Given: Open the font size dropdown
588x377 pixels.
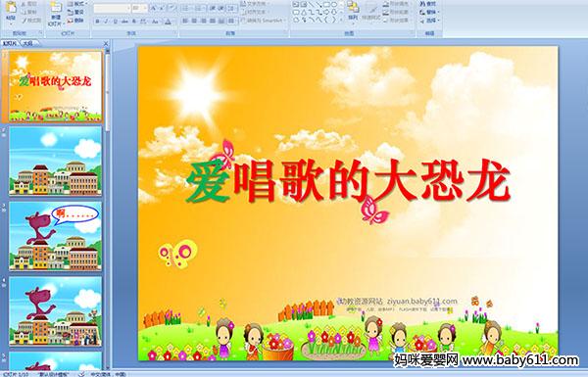Looking at the screenshot, I should tap(139, 8).
